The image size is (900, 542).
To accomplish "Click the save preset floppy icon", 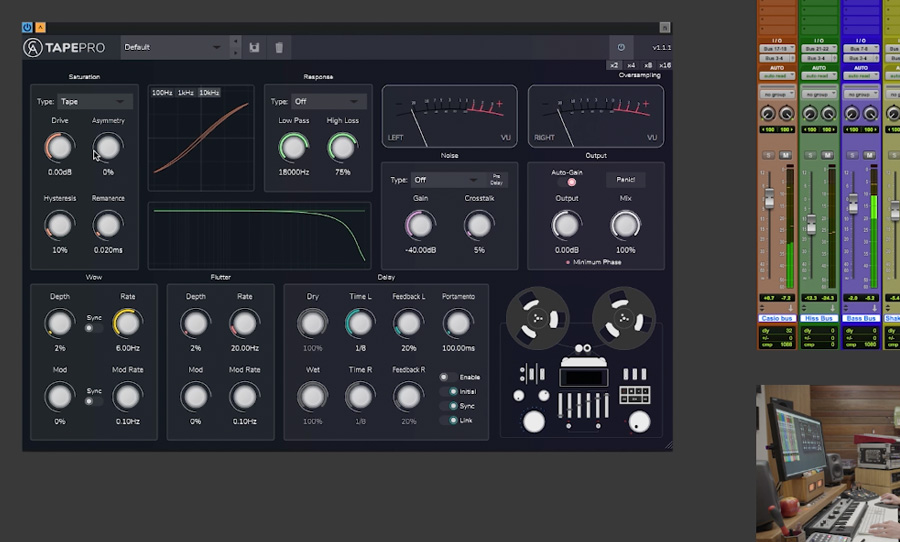I will (x=254, y=47).
